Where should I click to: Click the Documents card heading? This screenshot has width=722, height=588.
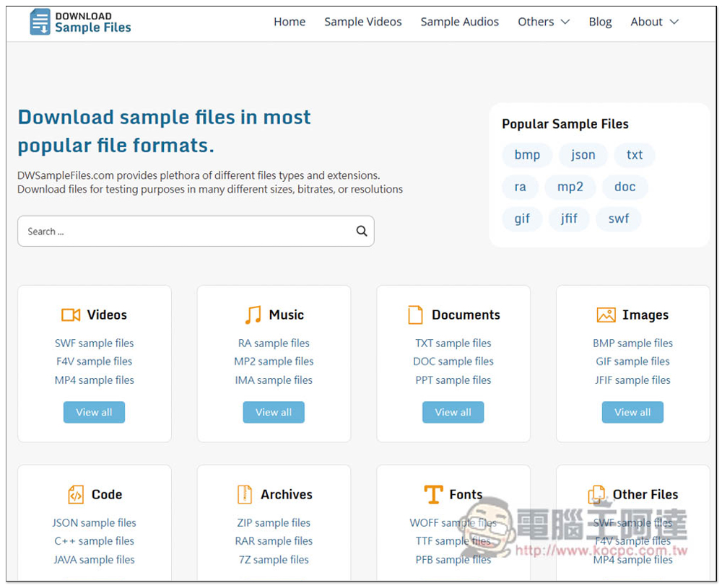coord(466,315)
